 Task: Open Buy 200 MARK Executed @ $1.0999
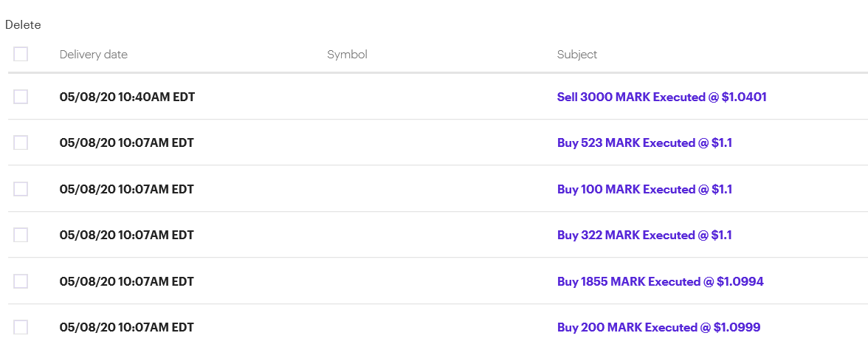658,327
